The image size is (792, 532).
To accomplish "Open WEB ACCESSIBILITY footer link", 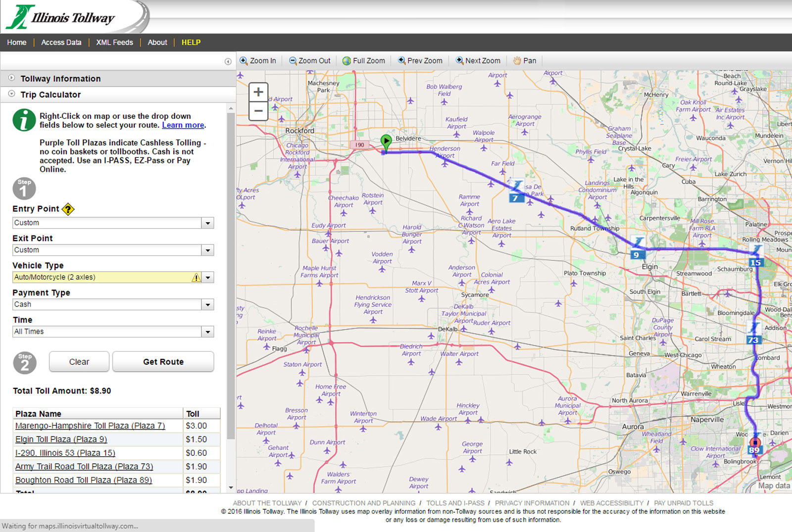I will coord(612,503).
